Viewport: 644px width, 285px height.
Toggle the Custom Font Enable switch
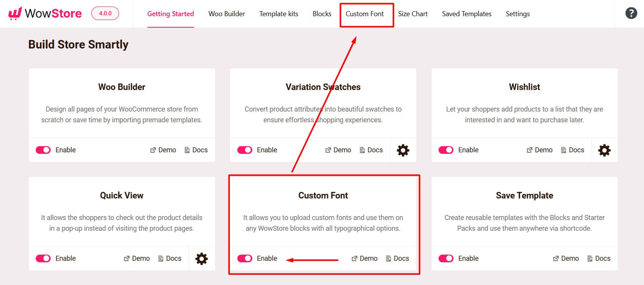pyautogui.click(x=245, y=258)
